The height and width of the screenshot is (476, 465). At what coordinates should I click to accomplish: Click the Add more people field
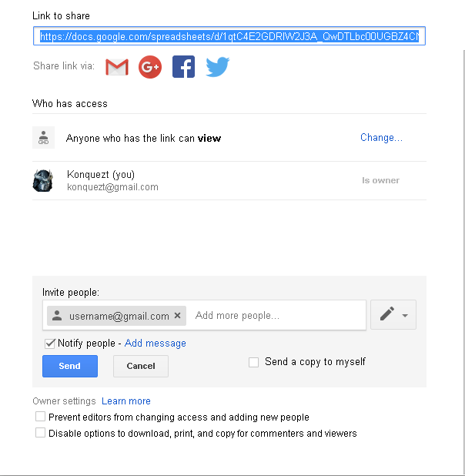pos(277,316)
